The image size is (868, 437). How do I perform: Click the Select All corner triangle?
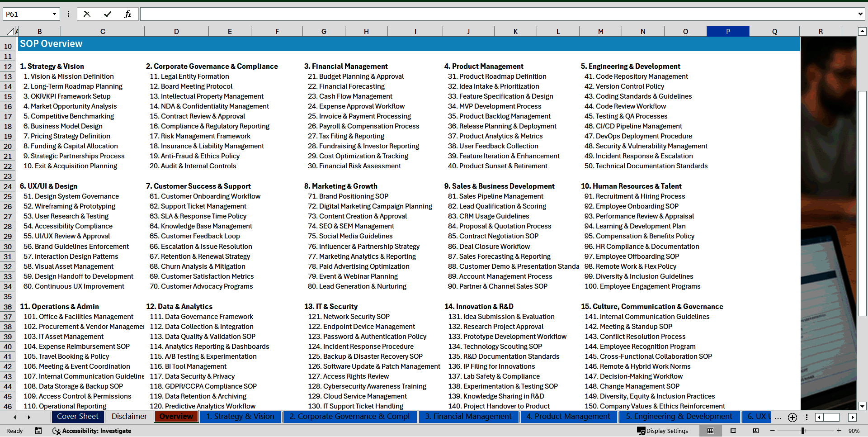10,32
